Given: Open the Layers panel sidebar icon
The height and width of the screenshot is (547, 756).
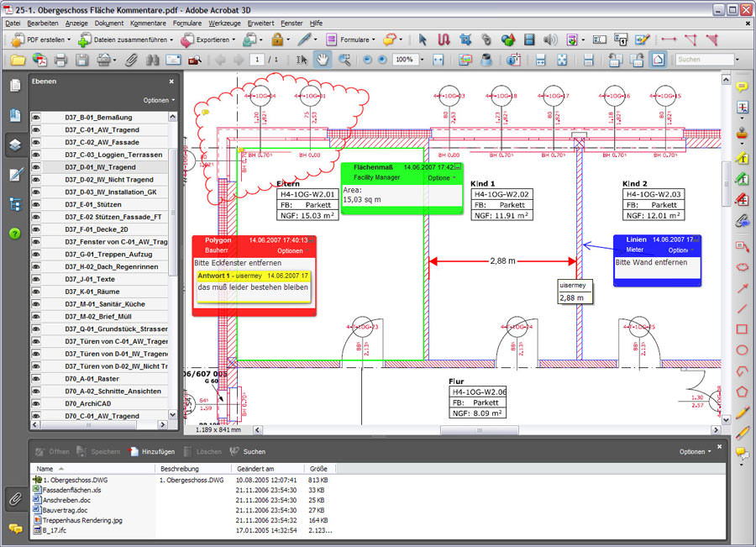Looking at the screenshot, I should pyautogui.click(x=15, y=145).
